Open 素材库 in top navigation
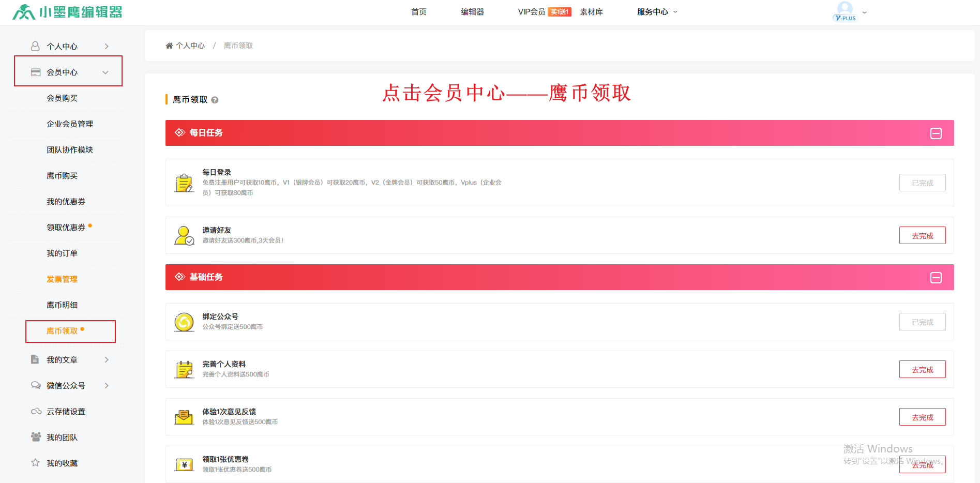Viewport: 980px width, 483px height. [x=592, y=12]
